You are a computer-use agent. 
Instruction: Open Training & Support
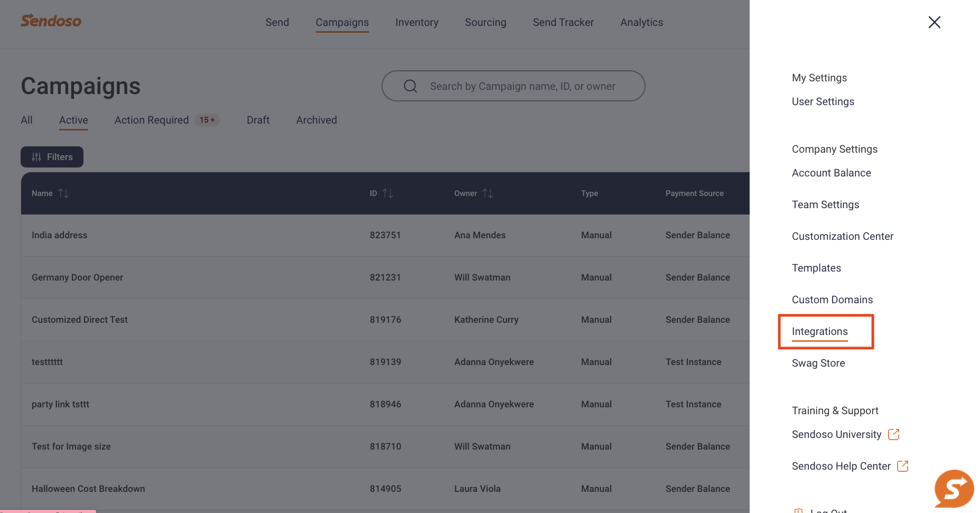click(835, 411)
